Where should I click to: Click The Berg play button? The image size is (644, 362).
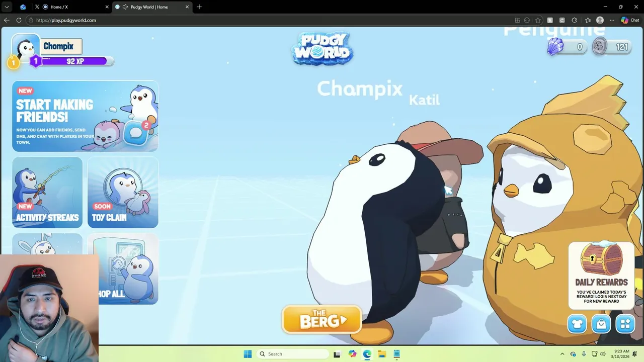pos(322,320)
